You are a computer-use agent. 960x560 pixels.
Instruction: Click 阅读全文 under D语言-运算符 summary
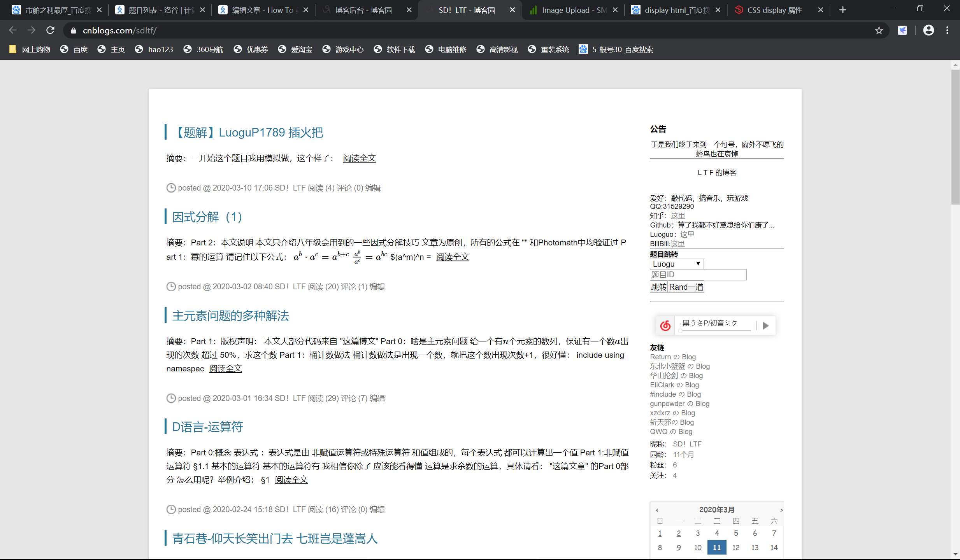pyautogui.click(x=291, y=480)
